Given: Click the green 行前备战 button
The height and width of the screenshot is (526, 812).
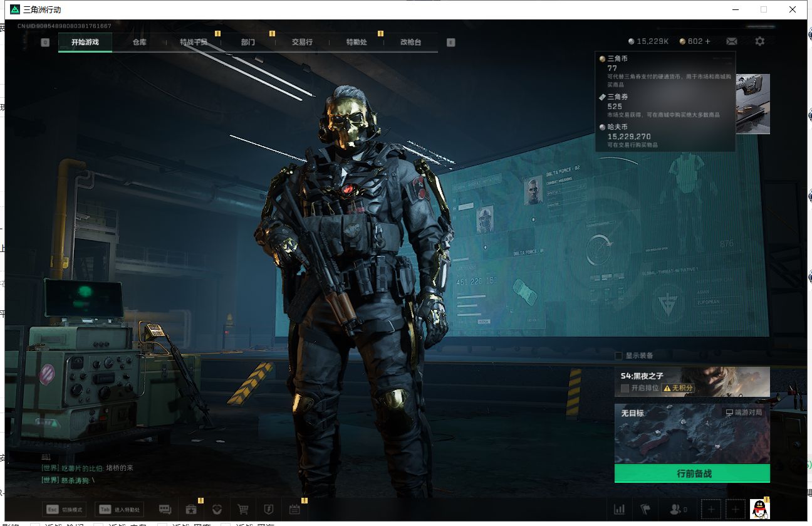Looking at the screenshot, I should pos(692,473).
